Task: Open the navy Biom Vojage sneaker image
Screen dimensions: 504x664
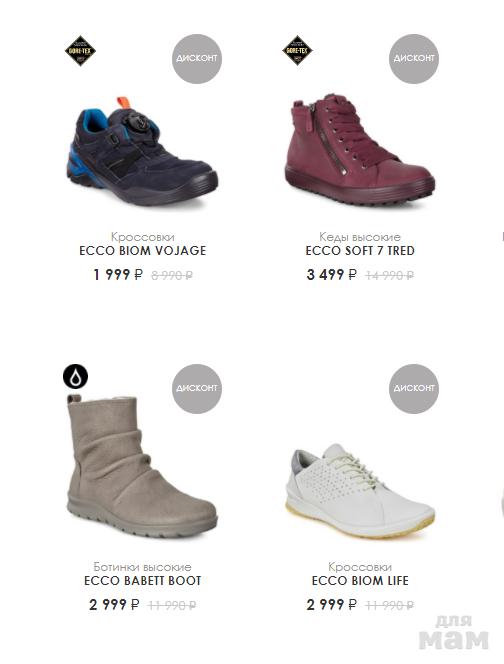Action: [142, 152]
